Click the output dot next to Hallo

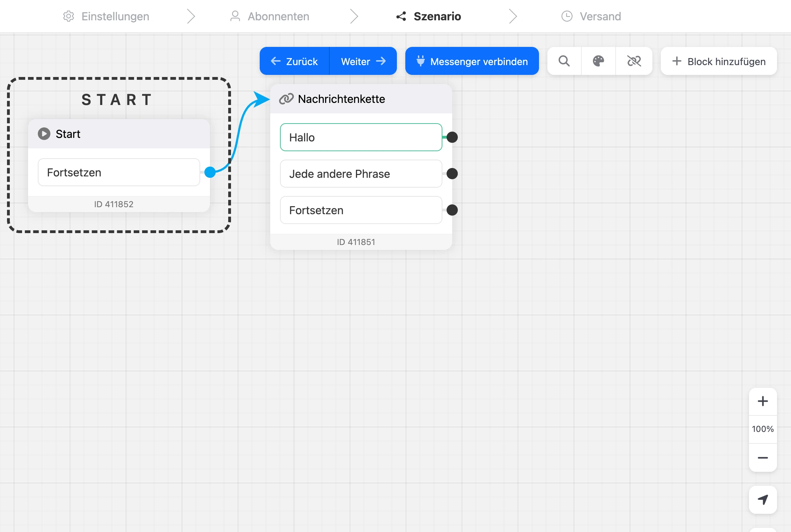tap(452, 137)
